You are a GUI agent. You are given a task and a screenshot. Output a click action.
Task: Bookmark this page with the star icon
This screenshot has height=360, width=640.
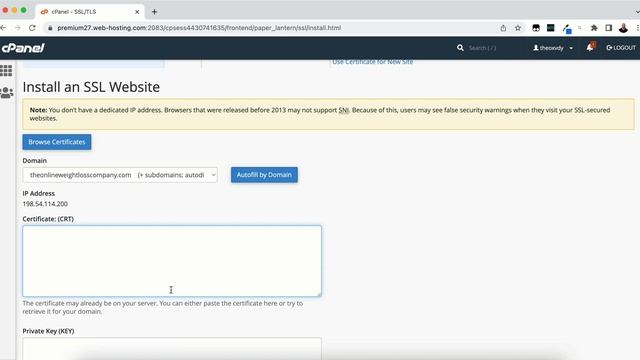coord(518,28)
